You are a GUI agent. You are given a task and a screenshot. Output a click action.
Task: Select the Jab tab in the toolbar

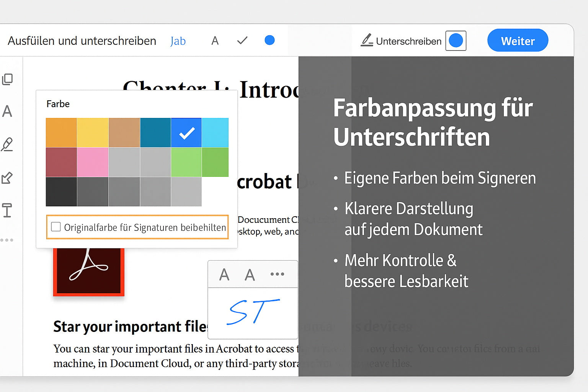pyautogui.click(x=178, y=41)
